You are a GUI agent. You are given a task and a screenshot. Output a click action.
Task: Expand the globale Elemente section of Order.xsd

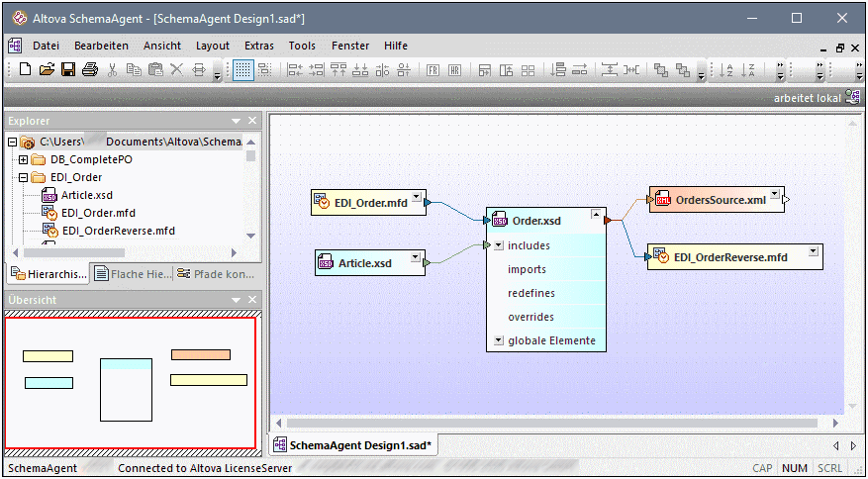pyautogui.click(x=498, y=340)
